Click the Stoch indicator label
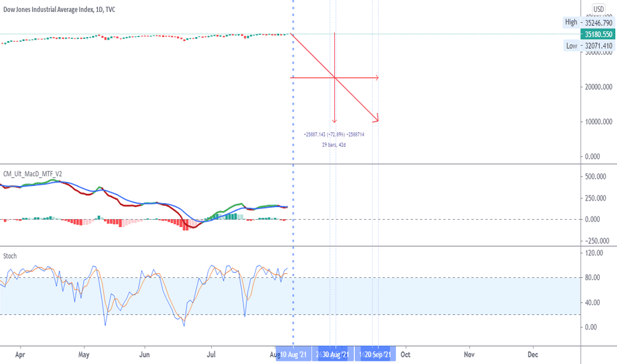Viewport: 617px width, 364px height. click(10, 255)
